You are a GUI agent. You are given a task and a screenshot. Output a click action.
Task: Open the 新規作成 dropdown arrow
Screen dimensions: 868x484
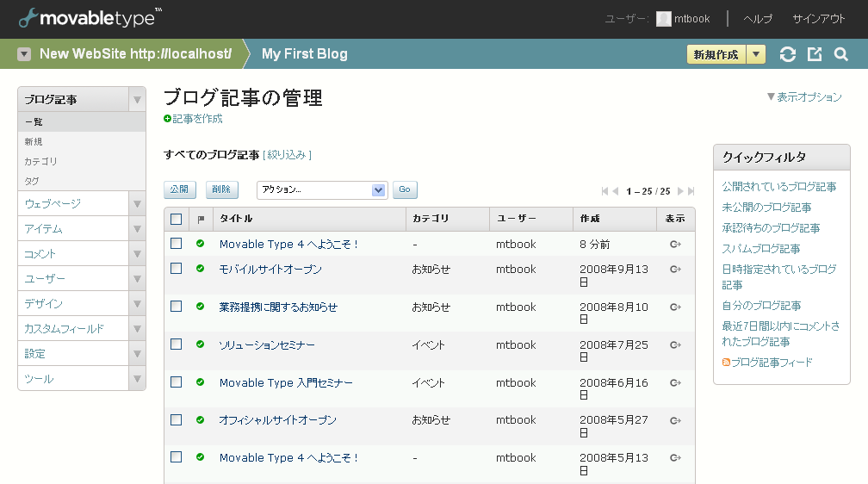[x=756, y=54]
